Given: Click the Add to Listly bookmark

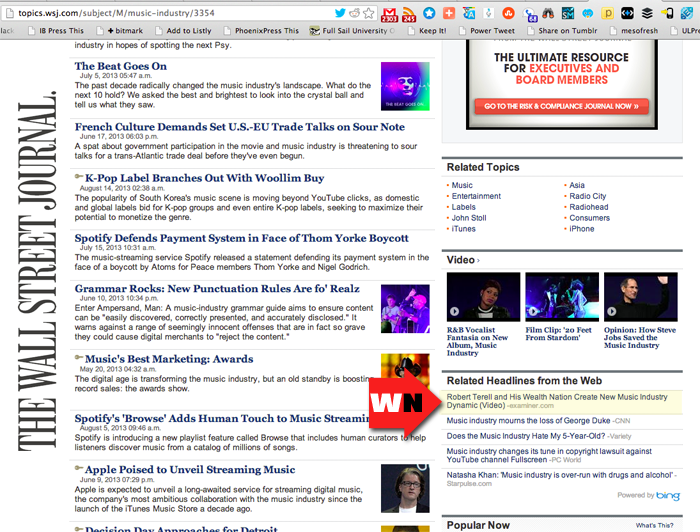Looking at the screenshot, I should click(183, 31).
